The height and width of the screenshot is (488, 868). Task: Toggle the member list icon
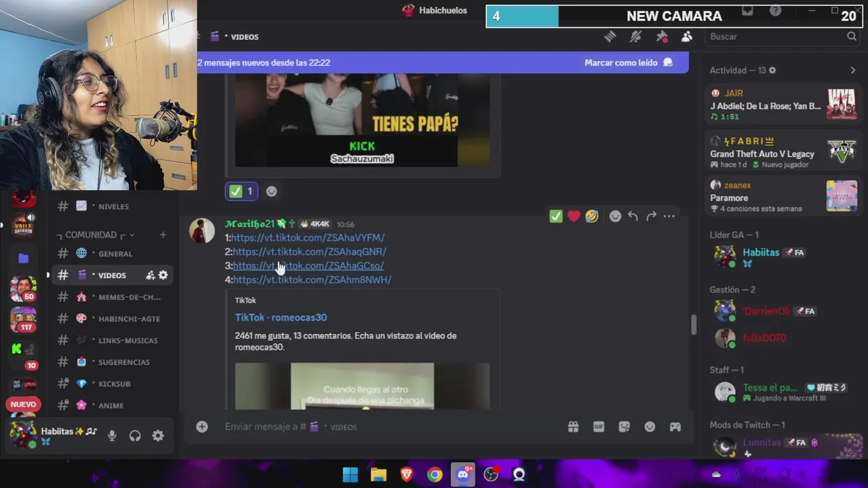tap(687, 37)
